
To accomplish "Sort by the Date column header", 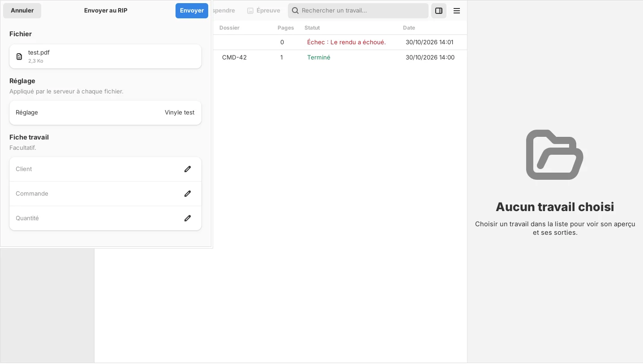I will click(409, 28).
